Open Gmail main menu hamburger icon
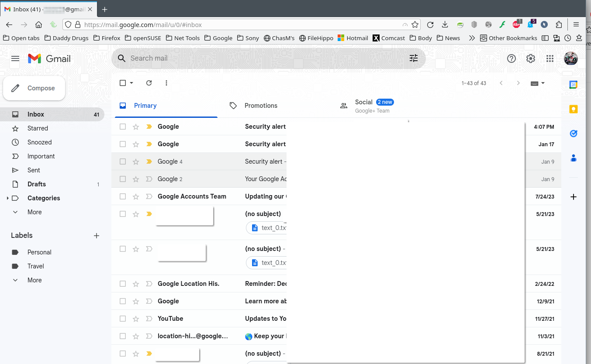This screenshot has height=364, width=591. pyautogui.click(x=15, y=58)
